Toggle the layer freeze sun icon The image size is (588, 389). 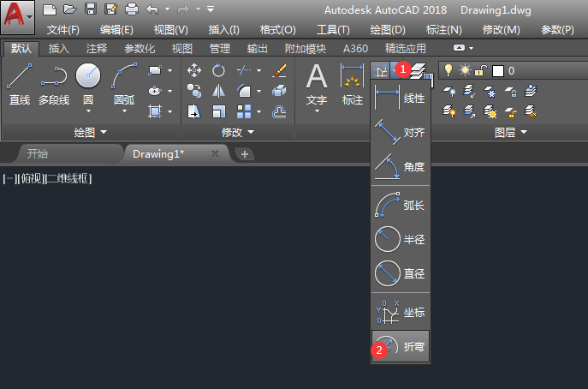click(465, 70)
